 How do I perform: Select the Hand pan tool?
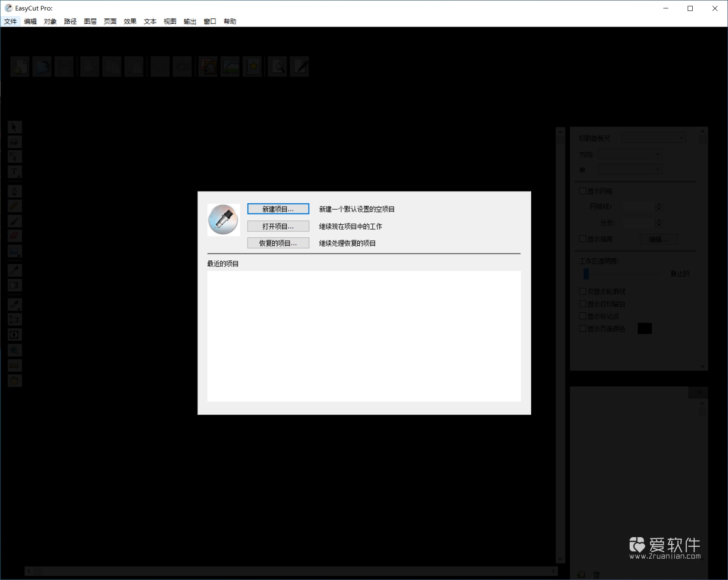point(14,380)
